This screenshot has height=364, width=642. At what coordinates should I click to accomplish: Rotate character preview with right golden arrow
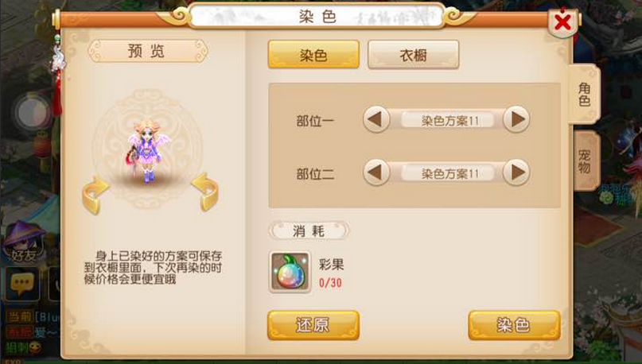204,192
